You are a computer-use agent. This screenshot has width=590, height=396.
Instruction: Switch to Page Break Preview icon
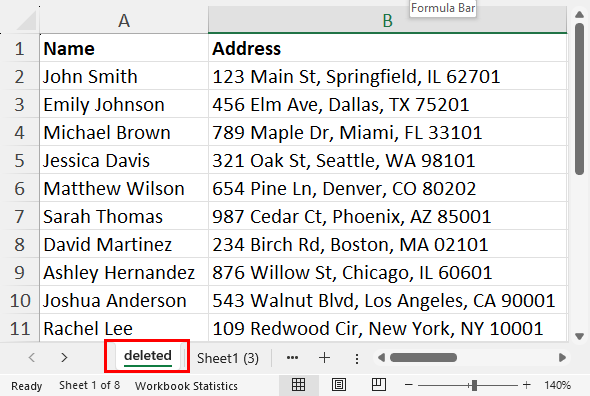[379, 385]
